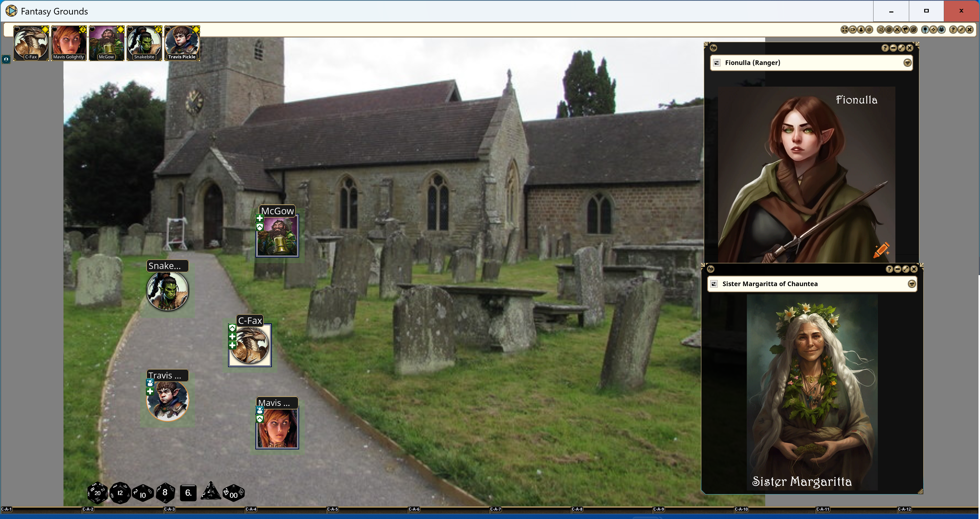Open the menu button beside Sister Margaritta's title
The width and height of the screenshot is (980, 519).
[x=911, y=284]
